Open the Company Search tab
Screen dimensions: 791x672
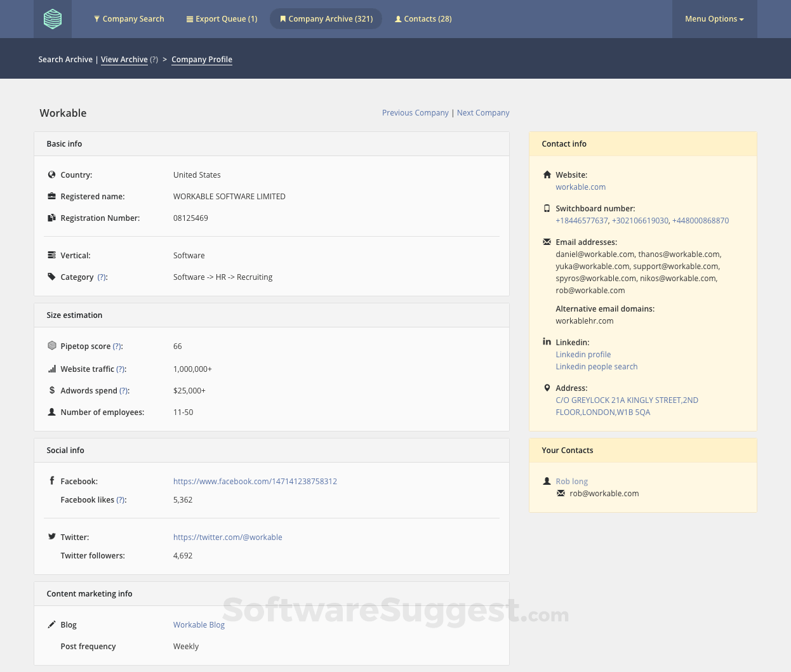[129, 19]
